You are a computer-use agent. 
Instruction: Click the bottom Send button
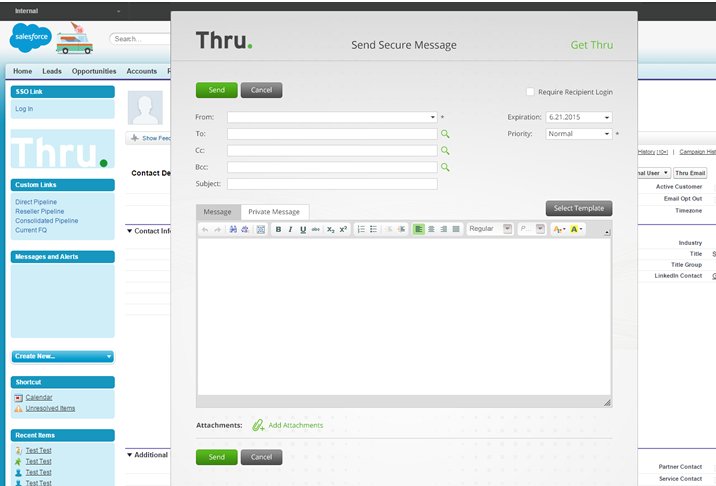pyautogui.click(x=216, y=457)
